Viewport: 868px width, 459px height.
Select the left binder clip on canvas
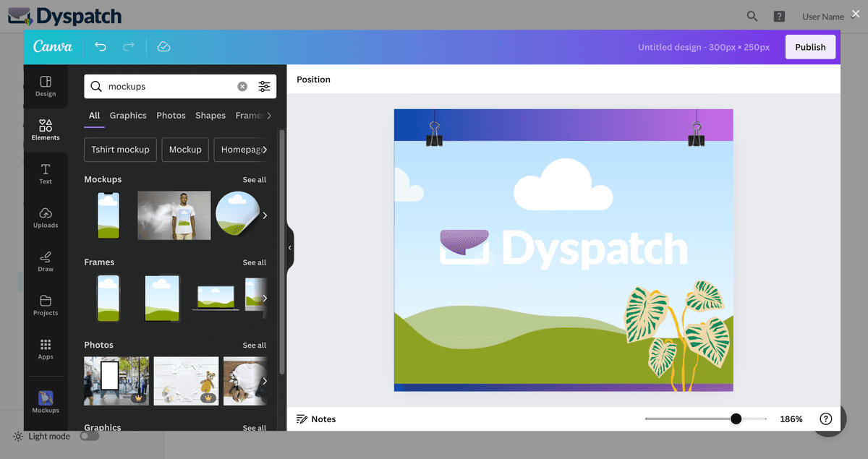[434, 130]
